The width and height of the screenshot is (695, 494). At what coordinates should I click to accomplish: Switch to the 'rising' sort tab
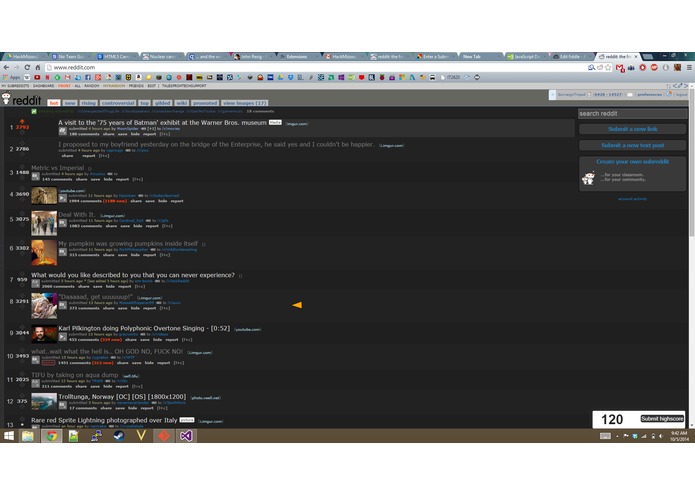88,103
